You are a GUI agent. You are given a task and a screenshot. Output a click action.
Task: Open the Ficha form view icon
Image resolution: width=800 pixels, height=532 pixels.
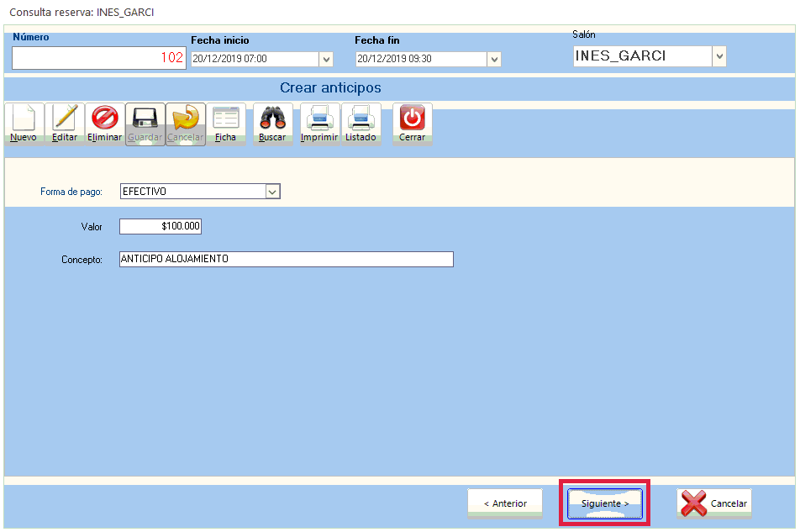point(226,119)
